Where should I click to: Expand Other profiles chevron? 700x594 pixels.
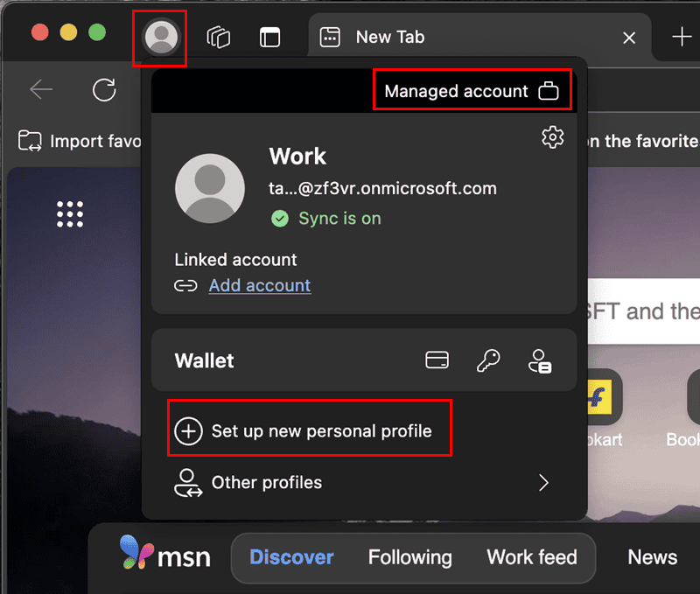[543, 483]
